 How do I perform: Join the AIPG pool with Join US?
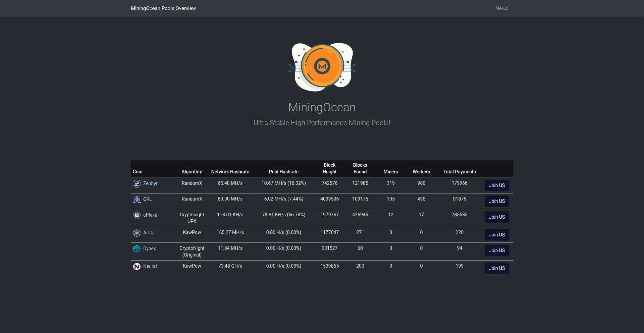(x=497, y=235)
